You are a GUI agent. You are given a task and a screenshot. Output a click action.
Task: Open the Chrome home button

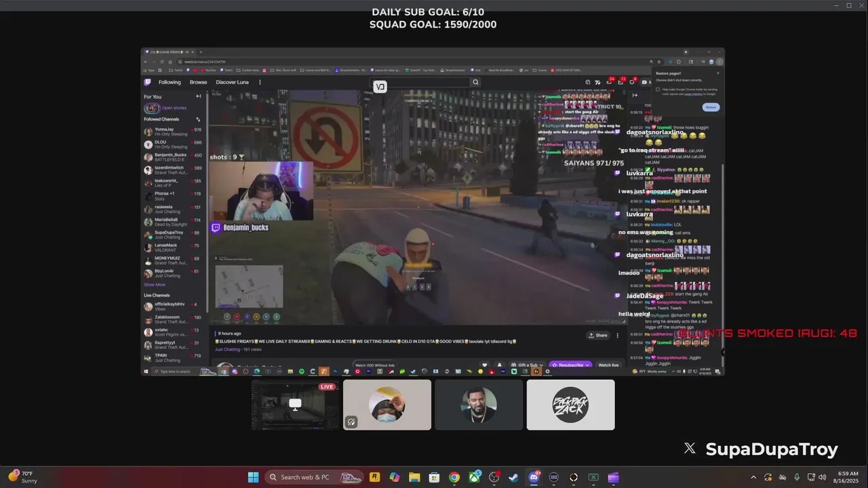point(170,62)
